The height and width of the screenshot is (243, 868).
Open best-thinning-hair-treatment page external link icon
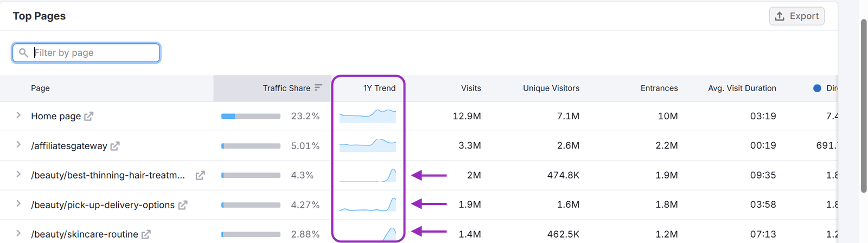[200, 175]
